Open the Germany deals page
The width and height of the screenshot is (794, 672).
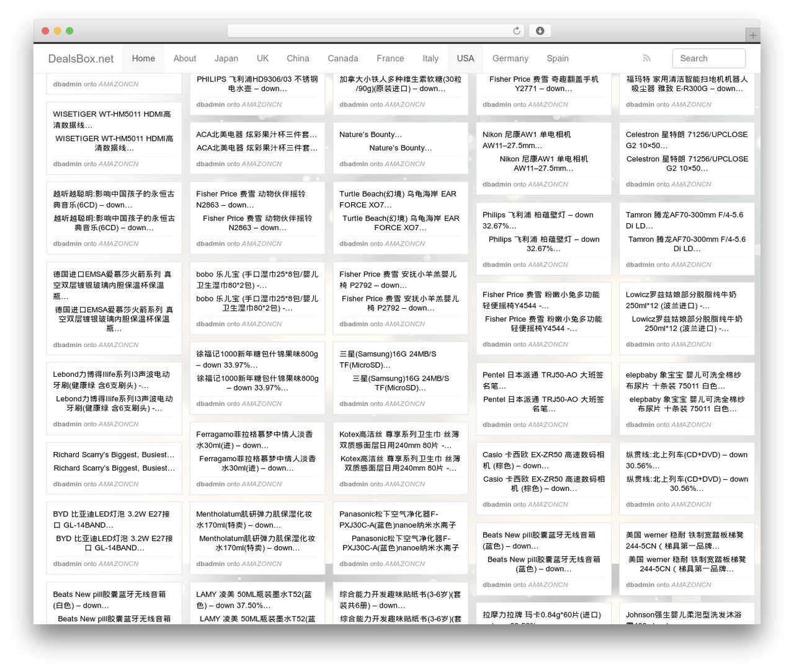(x=511, y=58)
